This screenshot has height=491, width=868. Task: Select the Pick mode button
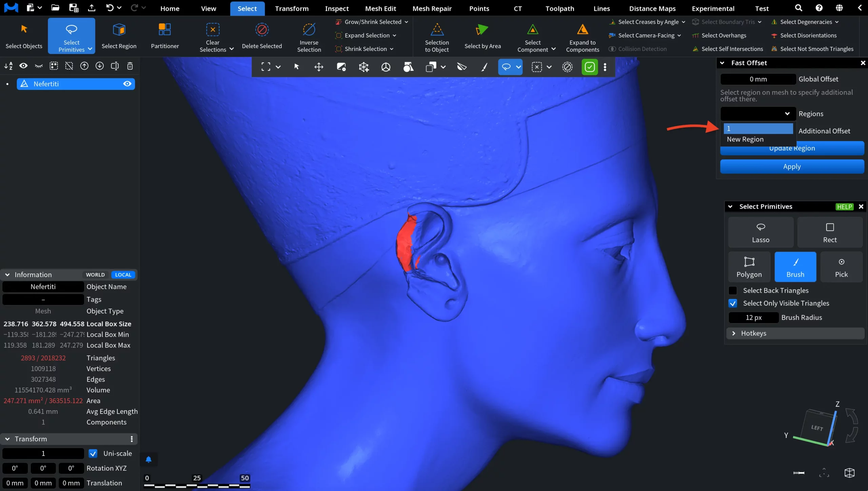(x=841, y=267)
